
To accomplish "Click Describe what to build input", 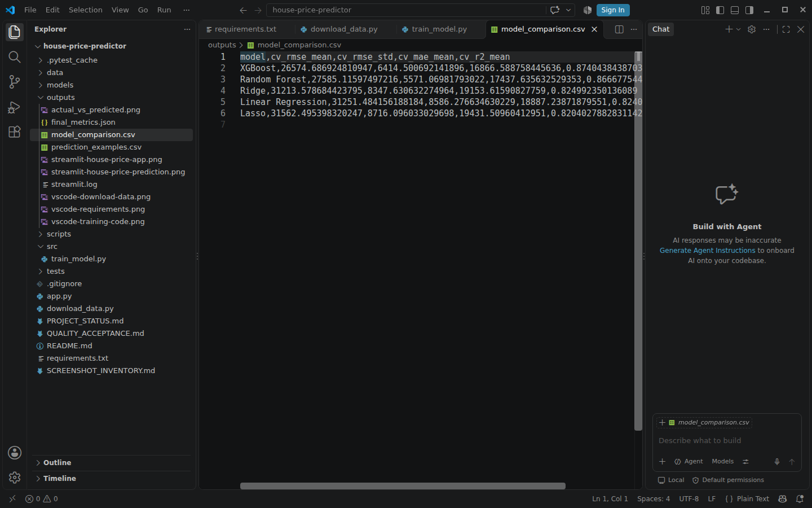I will pyautogui.click(x=727, y=441).
